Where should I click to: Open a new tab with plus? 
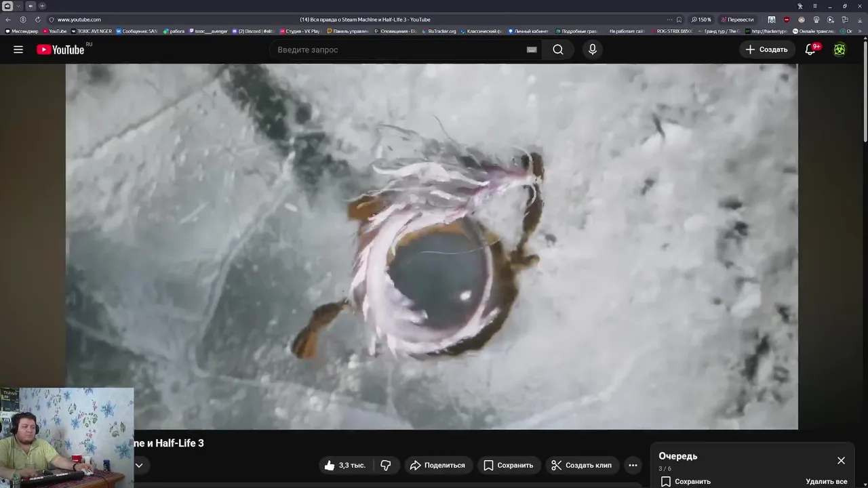[42, 6]
